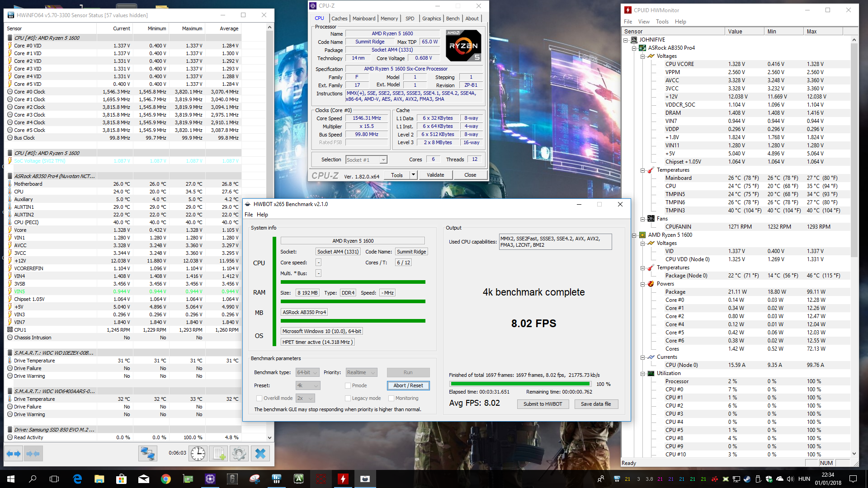Toggle the Monitoring checkbox
Image resolution: width=868 pixels, height=488 pixels.
click(x=391, y=398)
